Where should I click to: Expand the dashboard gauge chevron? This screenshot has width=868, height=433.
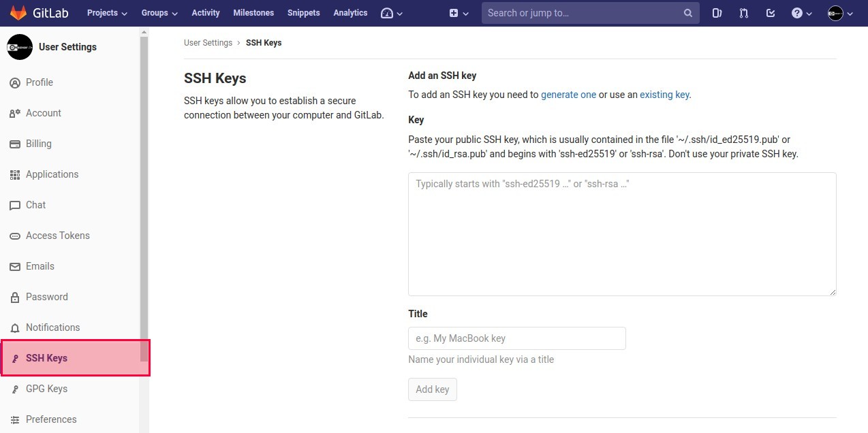(x=400, y=14)
